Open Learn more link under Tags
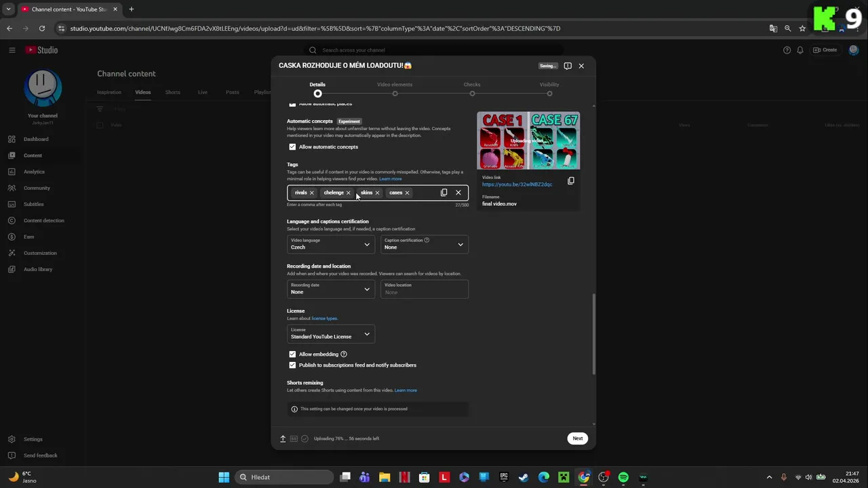 pos(391,179)
